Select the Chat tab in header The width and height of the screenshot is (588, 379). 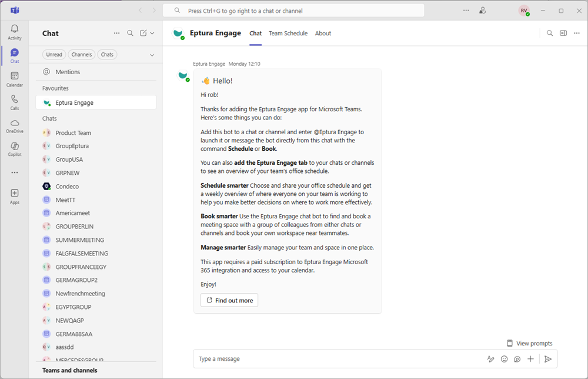click(255, 34)
